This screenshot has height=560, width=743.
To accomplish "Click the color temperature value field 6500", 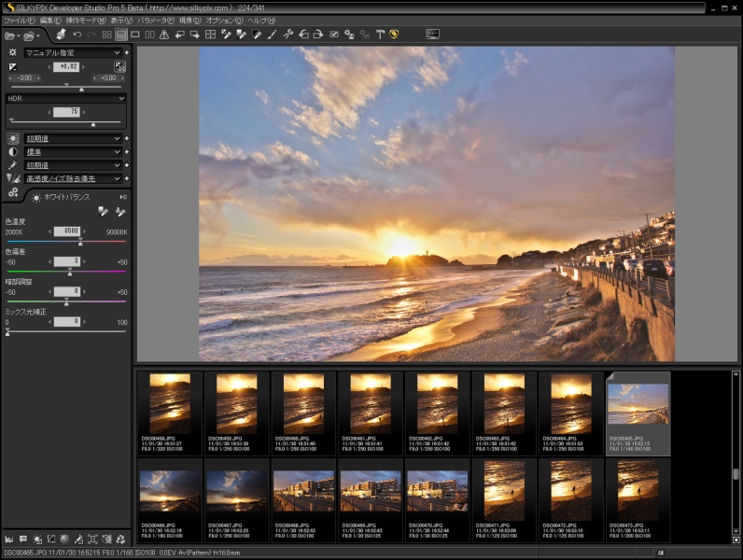I will point(67,231).
